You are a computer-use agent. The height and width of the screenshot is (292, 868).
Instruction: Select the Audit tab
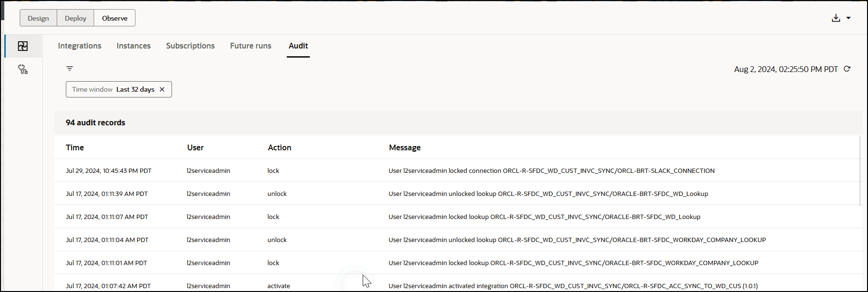pyautogui.click(x=298, y=46)
